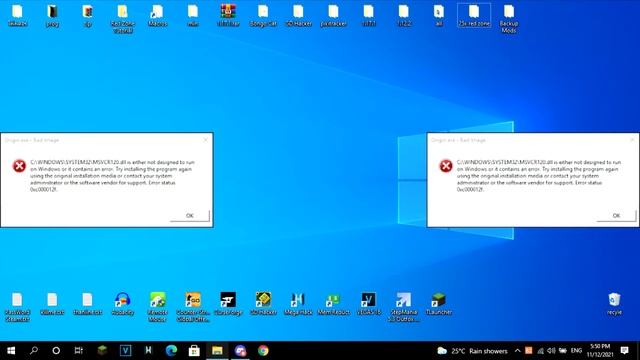This screenshot has width=640, height=360.
Task: Select the WinRAR archive desktop icon
Action: pos(228,16)
